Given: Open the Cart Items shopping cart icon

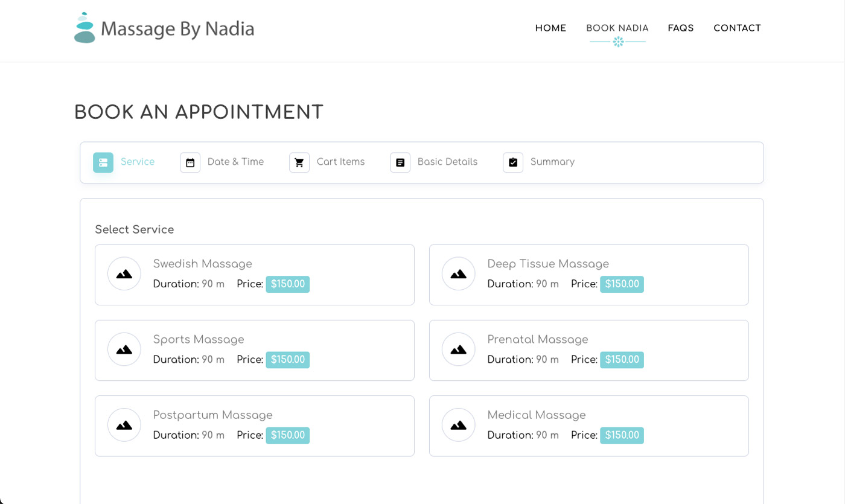Looking at the screenshot, I should (299, 162).
